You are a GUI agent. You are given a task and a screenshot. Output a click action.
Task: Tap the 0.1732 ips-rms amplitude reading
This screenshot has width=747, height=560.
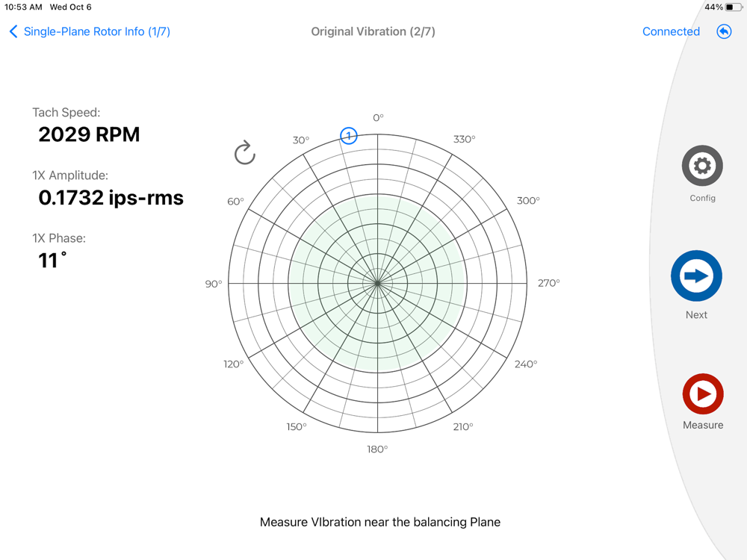(x=111, y=198)
